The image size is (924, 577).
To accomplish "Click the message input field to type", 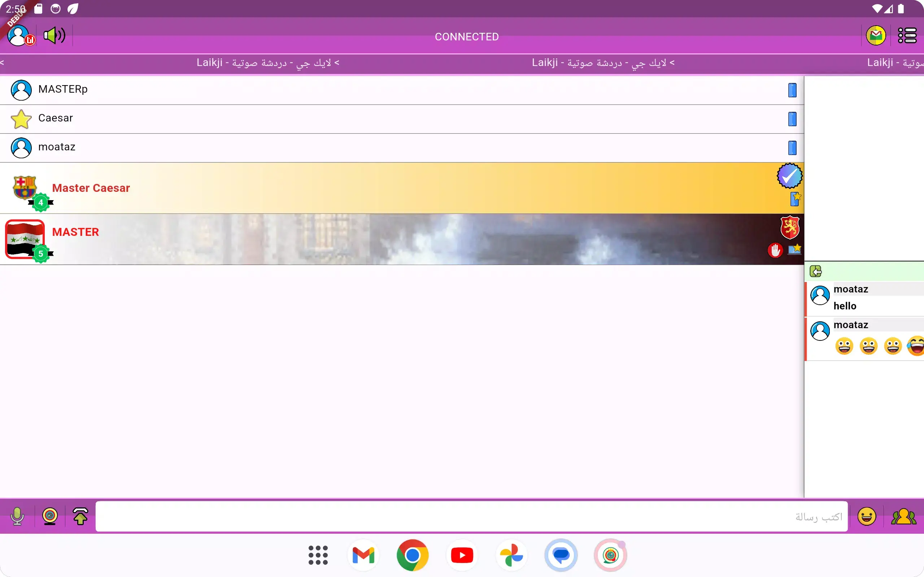I will tap(470, 516).
